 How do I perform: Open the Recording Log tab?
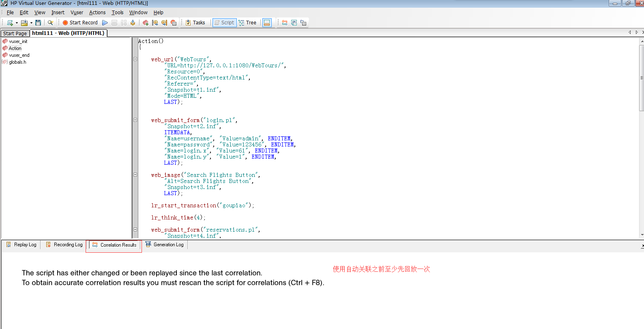(64, 245)
